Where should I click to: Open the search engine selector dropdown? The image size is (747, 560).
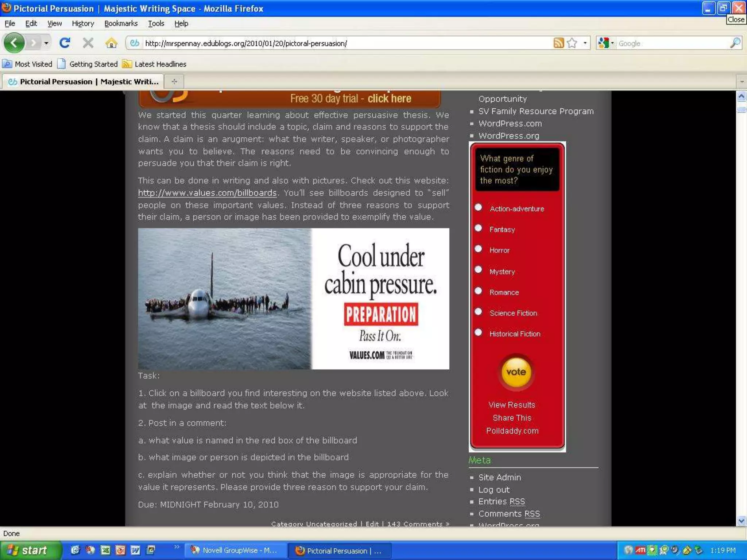[x=606, y=43]
